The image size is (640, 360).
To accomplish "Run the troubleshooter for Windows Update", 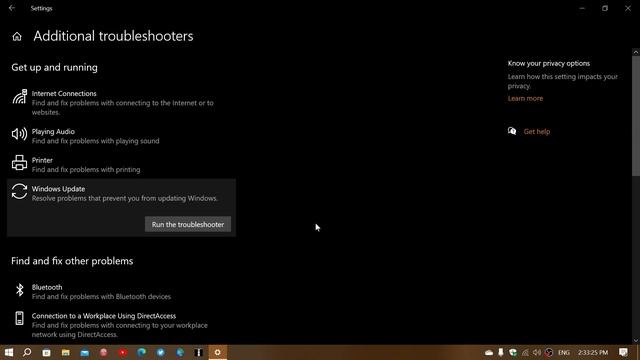I will point(188,224).
